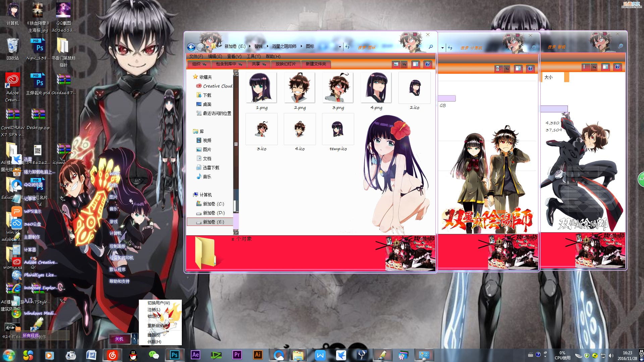Viewport: 644px width, 362px height.
Task: Expand the 组织 (Organize) dropdown
Action: [199, 64]
